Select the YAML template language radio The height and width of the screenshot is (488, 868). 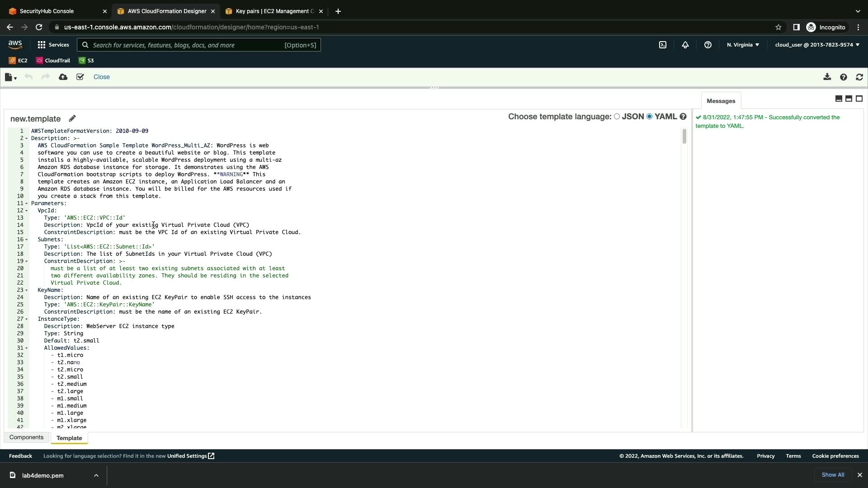(650, 117)
